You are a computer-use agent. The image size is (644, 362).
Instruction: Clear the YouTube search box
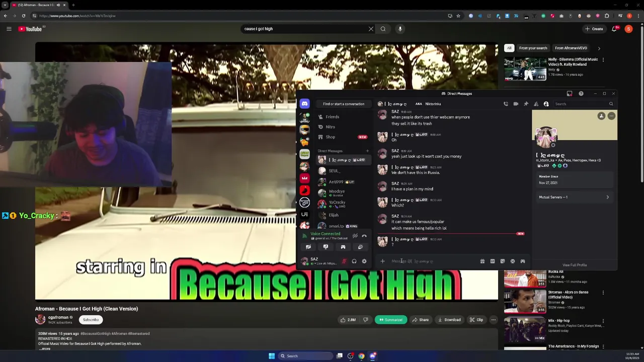click(x=371, y=29)
